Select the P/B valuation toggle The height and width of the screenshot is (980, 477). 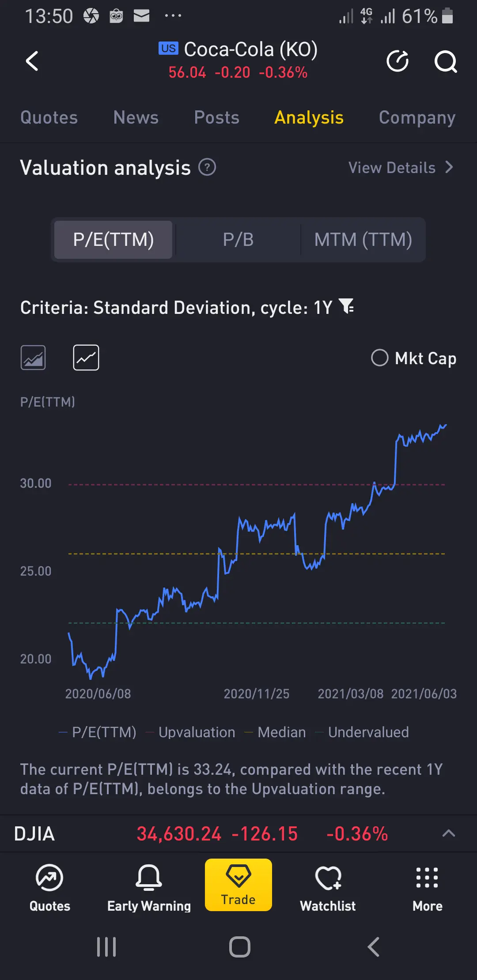238,240
